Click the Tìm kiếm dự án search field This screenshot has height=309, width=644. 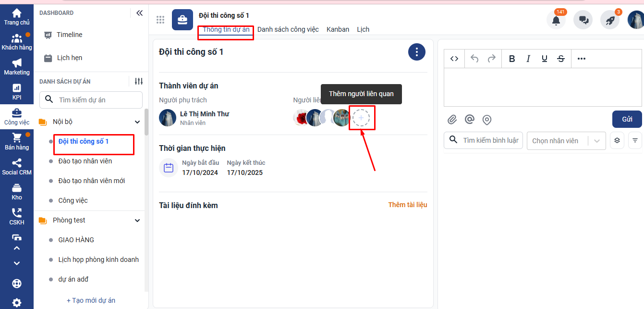[91, 100]
